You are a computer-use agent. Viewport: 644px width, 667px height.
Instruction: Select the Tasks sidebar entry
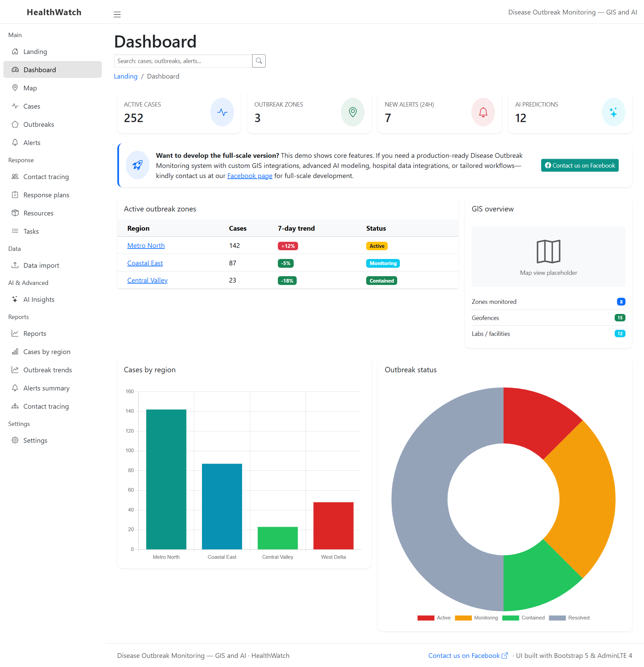coord(31,231)
